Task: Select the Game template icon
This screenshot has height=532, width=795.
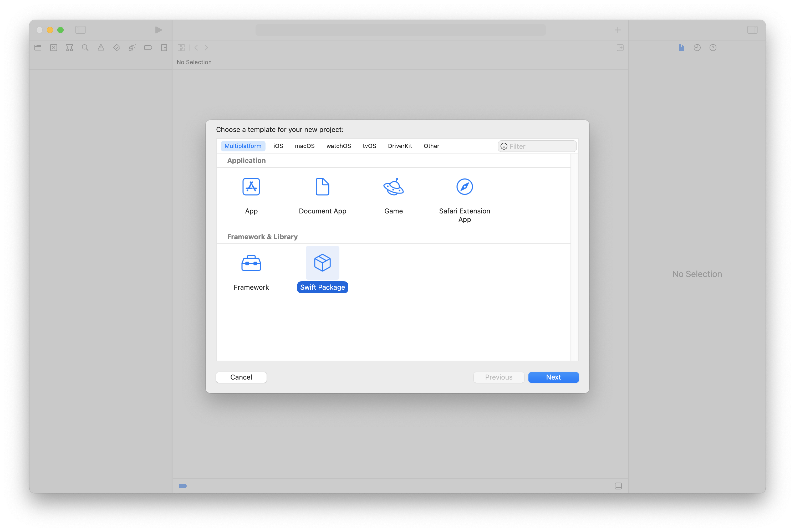Action: 393,187
